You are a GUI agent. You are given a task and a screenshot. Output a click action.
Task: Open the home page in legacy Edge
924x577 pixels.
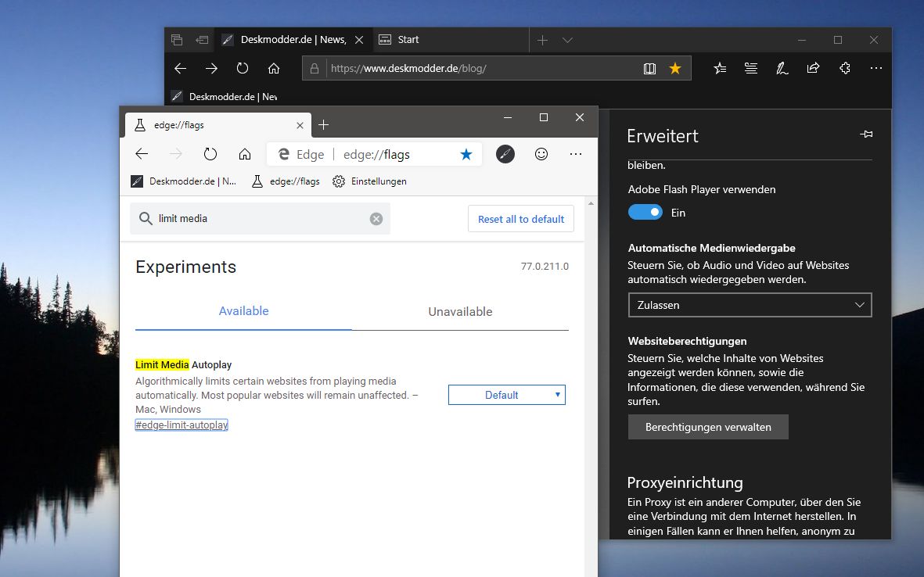point(273,68)
